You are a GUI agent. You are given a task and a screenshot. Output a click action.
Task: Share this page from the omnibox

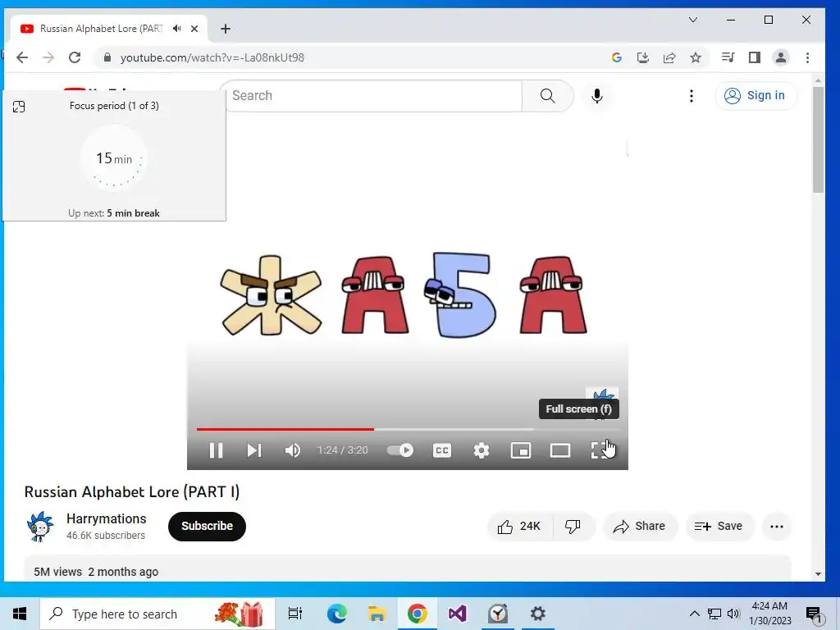[x=669, y=57]
